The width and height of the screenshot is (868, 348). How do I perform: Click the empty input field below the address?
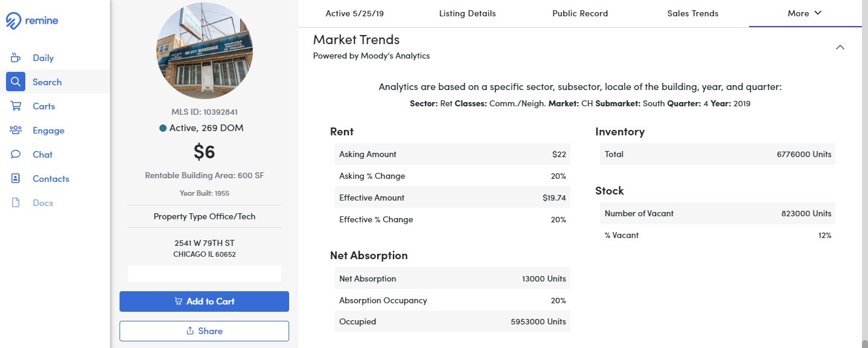point(204,274)
